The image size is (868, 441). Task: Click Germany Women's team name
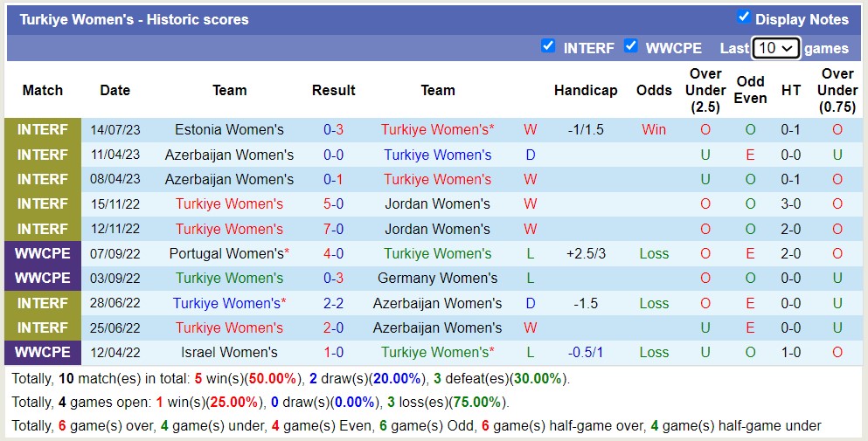coord(437,278)
